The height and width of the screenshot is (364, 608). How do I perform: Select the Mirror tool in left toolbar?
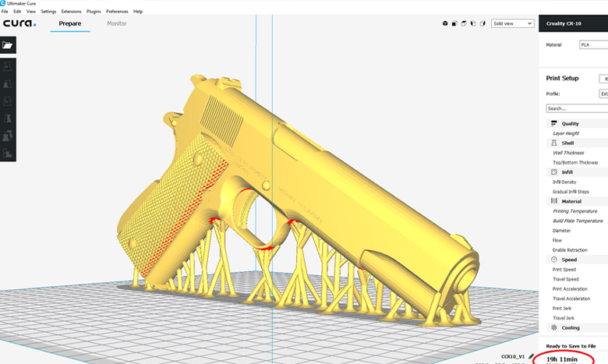(7, 118)
